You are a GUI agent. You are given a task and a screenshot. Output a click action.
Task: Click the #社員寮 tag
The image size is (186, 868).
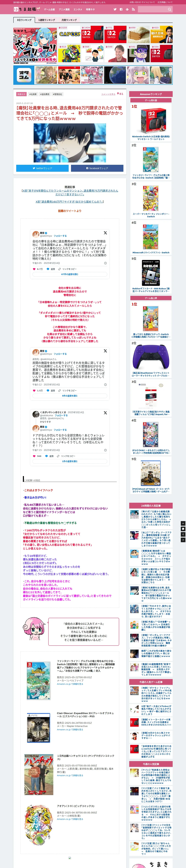click(x=33, y=94)
